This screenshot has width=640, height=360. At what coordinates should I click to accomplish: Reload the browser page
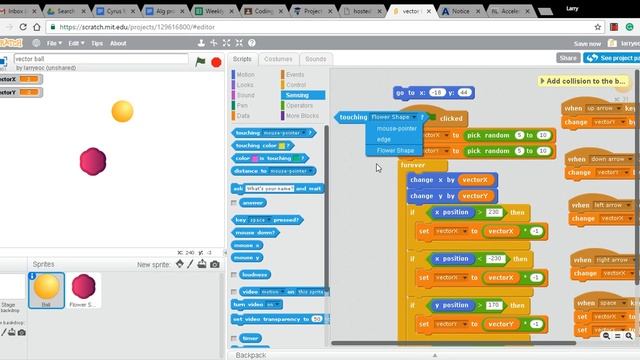tap(23, 27)
